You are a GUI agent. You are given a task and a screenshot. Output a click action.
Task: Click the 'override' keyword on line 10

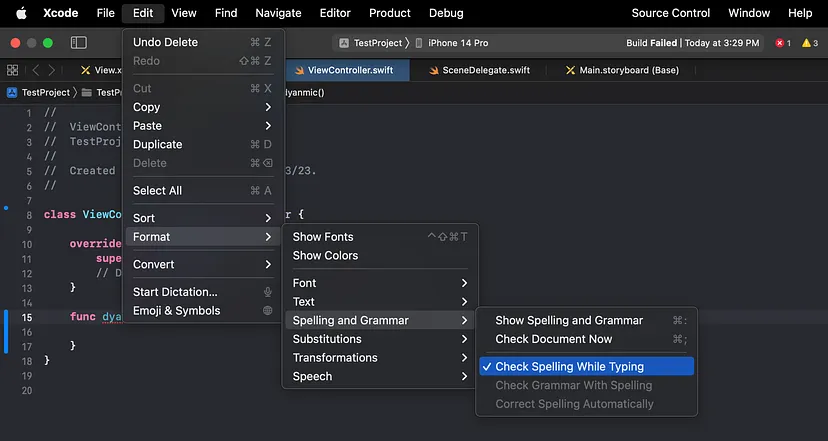(95, 243)
